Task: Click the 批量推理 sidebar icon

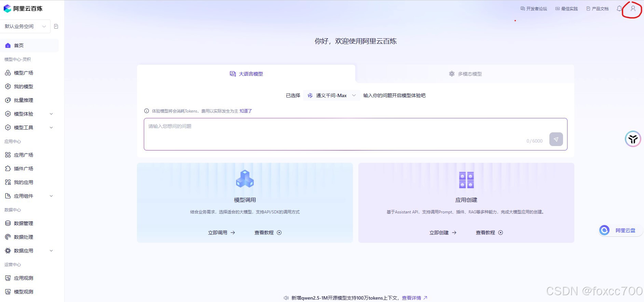Action: pyautogui.click(x=8, y=100)
